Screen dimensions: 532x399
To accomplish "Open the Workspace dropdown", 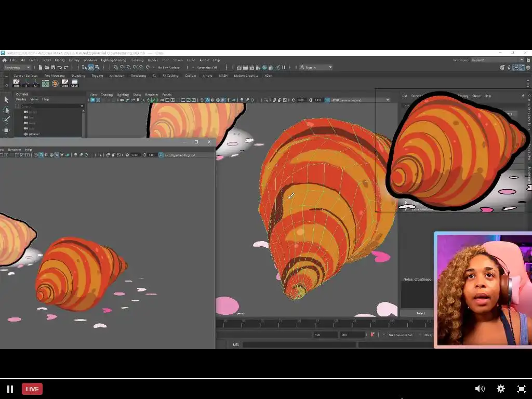I will click(x=497, y=60).
